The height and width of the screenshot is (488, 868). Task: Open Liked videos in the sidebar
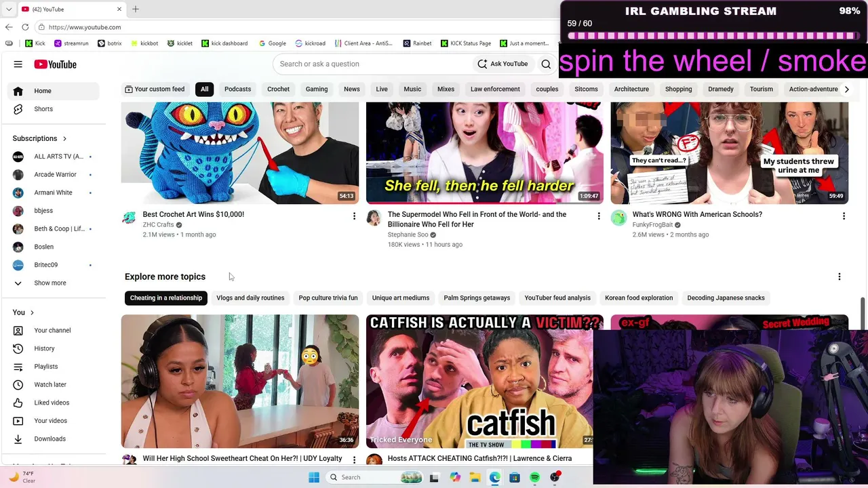[x=54, y=403]
